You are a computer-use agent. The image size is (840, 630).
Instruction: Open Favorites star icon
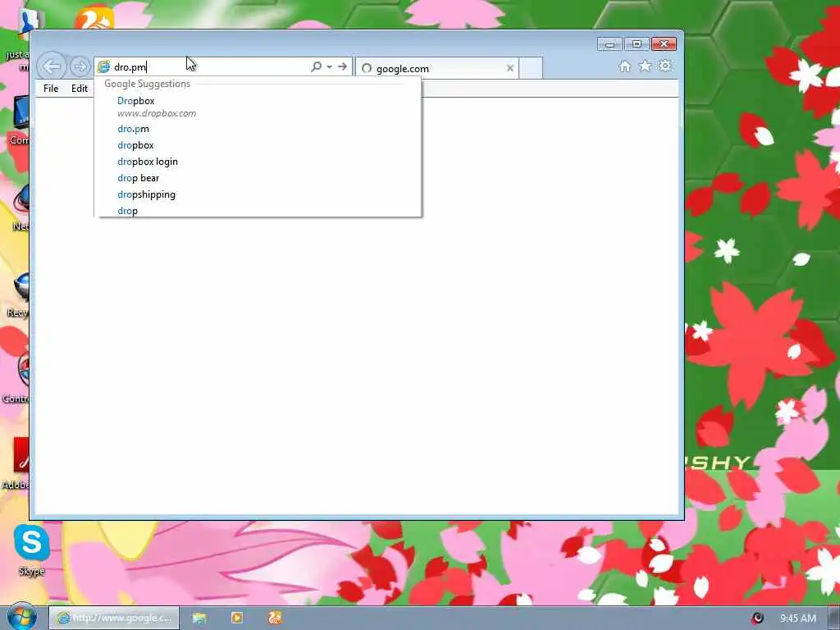(x=646, y=66)
